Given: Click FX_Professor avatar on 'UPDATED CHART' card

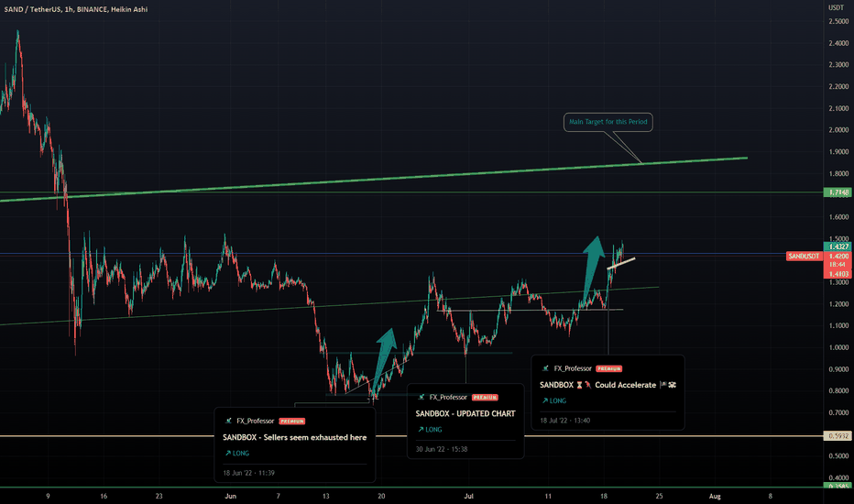Looking at the screenshot, I should pyautogui.click(x=421, y=397).
